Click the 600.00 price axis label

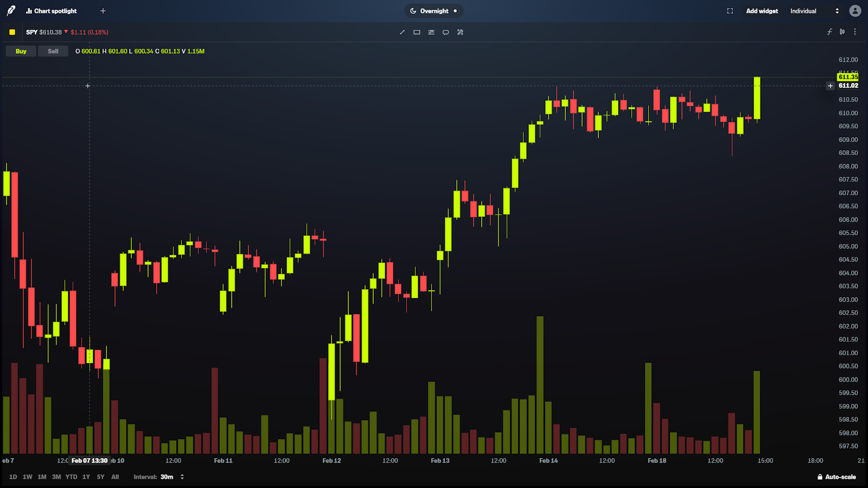click(x=848, y=380)
